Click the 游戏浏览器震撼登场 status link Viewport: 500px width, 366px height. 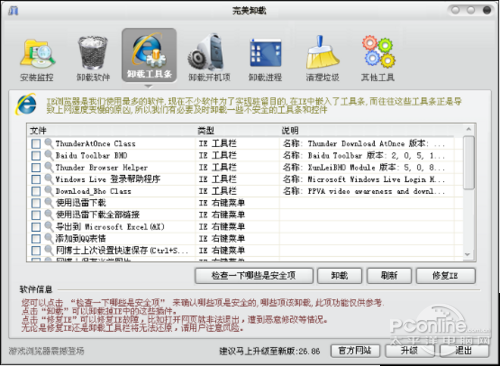pyautogui.click(x=47, y=351)
